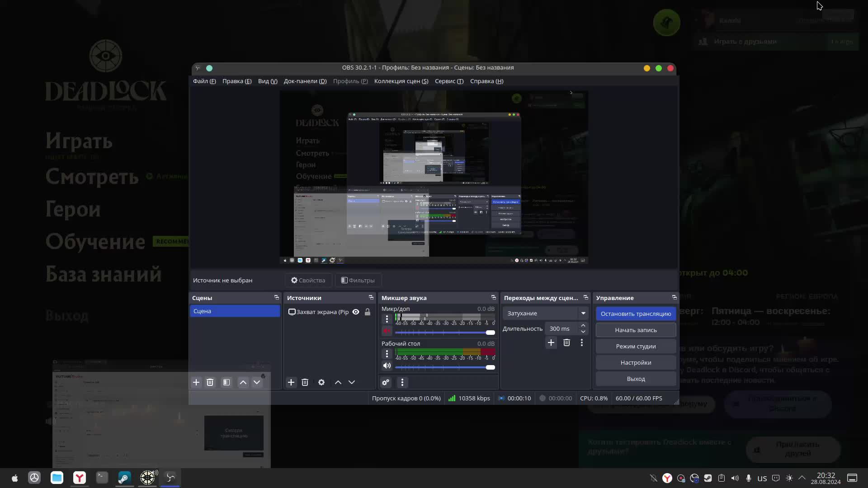Open audio mixer menu dots icon

402,382
